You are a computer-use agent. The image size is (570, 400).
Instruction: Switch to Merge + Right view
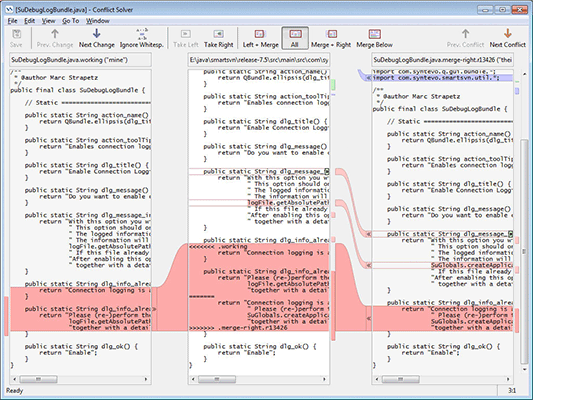[331, 38]
